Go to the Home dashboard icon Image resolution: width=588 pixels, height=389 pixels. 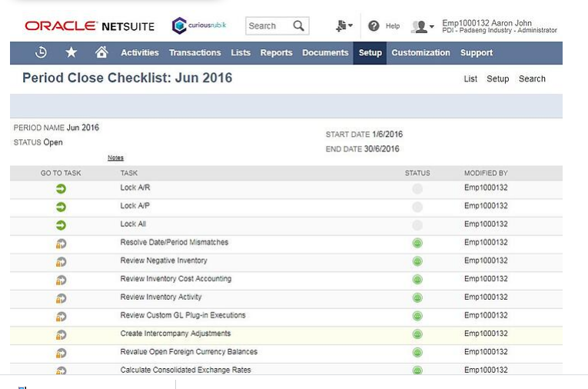tap(101, 52)
